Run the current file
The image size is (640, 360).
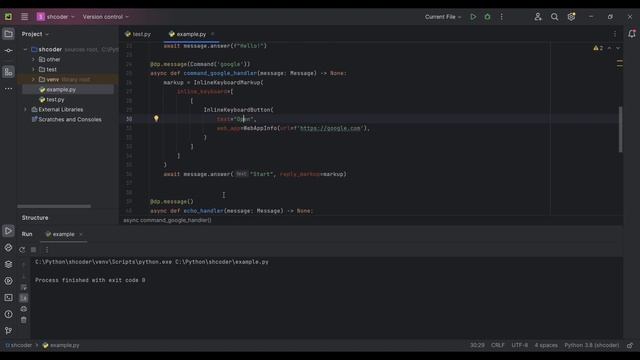tap(473, 17)
